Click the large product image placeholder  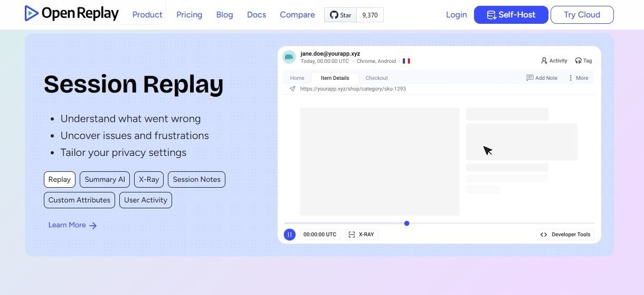(x=380, y=162)
